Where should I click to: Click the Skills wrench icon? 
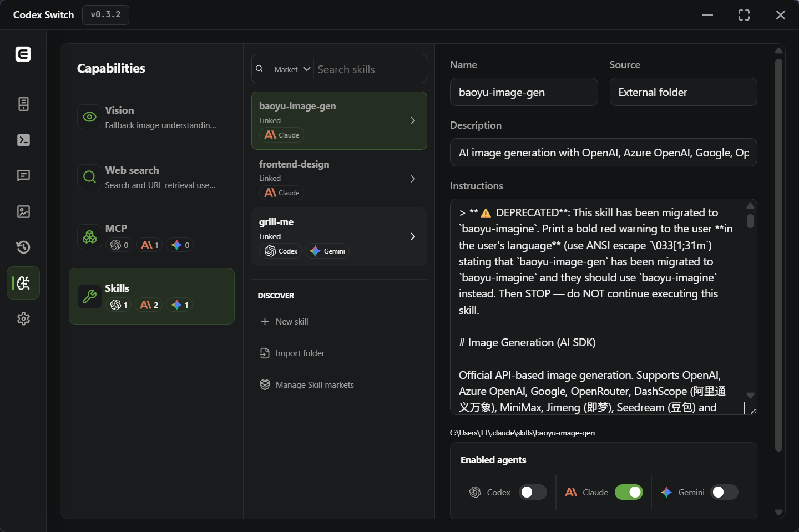(x=89, y=297)
